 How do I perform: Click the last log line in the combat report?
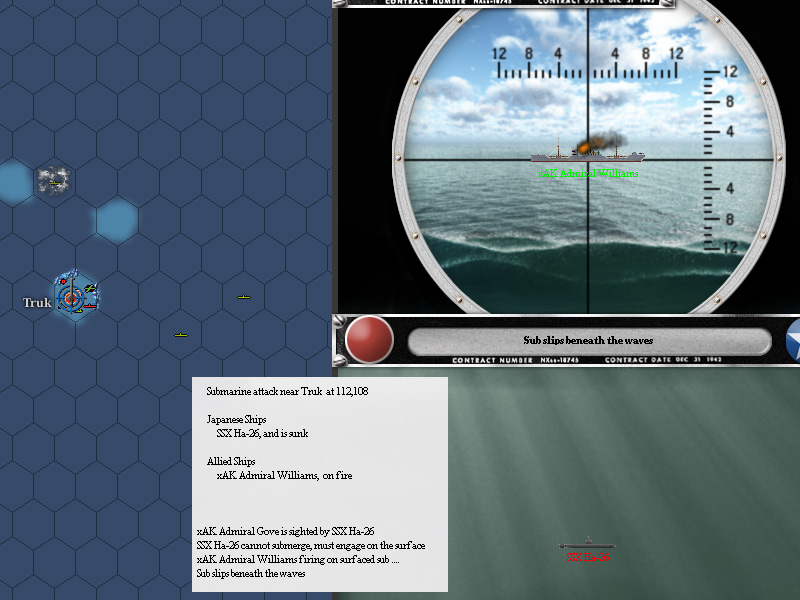point(251,573)
